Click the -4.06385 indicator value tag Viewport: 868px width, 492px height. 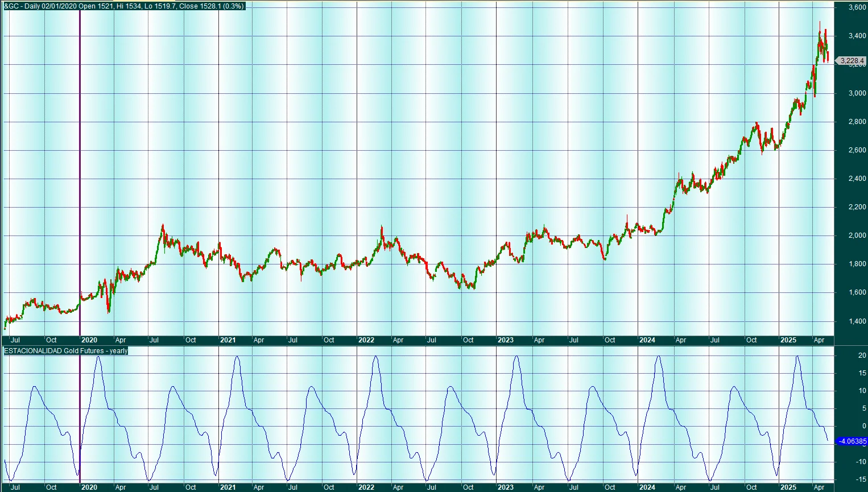pyautogui.click(x=852, y=441)
